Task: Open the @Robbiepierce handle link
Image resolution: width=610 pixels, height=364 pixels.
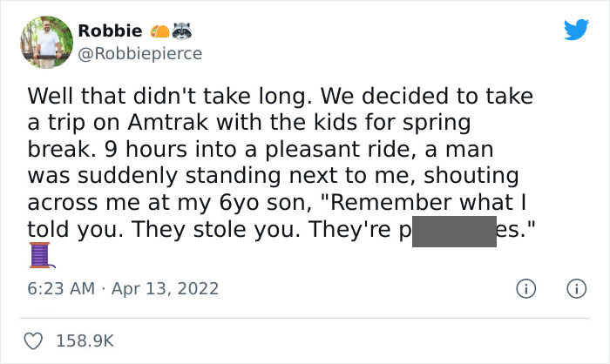Action: (x=139, y=53)
